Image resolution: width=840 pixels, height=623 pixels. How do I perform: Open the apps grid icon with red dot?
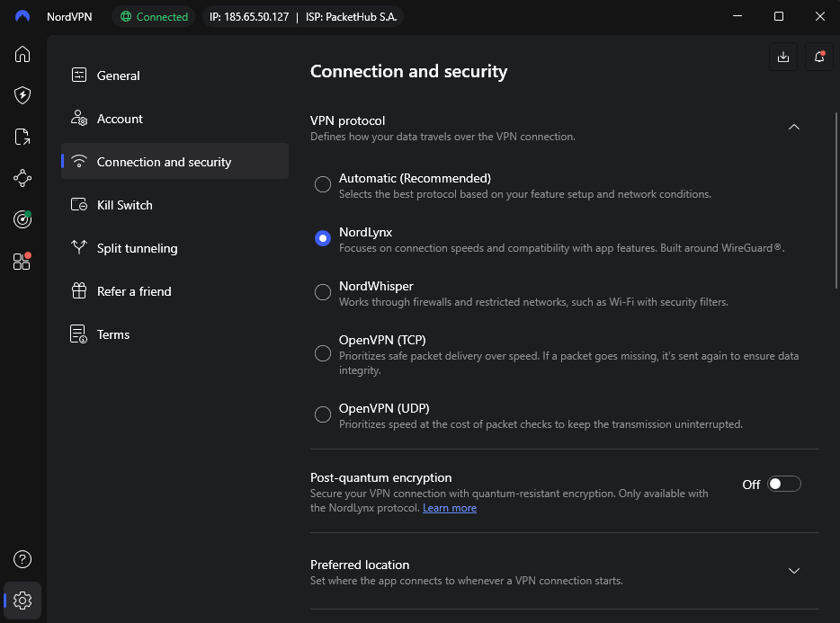(22, 261)
